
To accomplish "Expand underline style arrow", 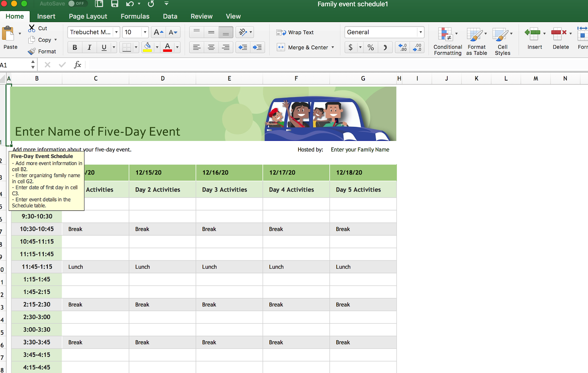I will (x=114, y=47).
